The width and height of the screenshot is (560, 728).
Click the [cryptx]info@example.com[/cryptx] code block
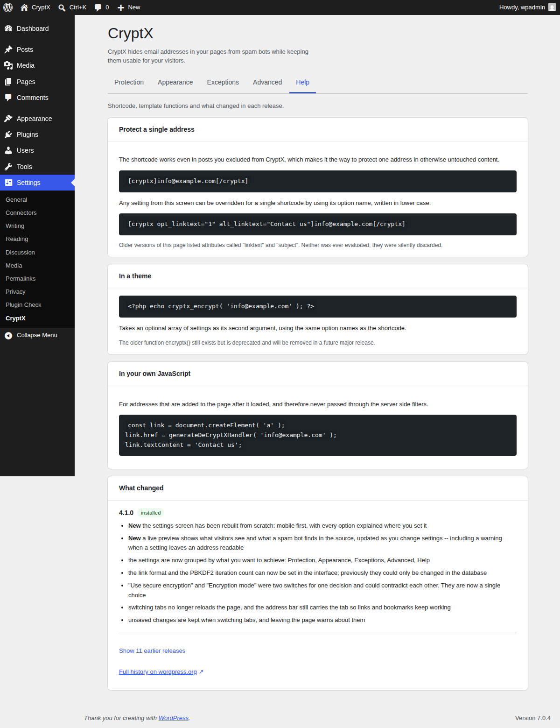[x=318, y=181]
